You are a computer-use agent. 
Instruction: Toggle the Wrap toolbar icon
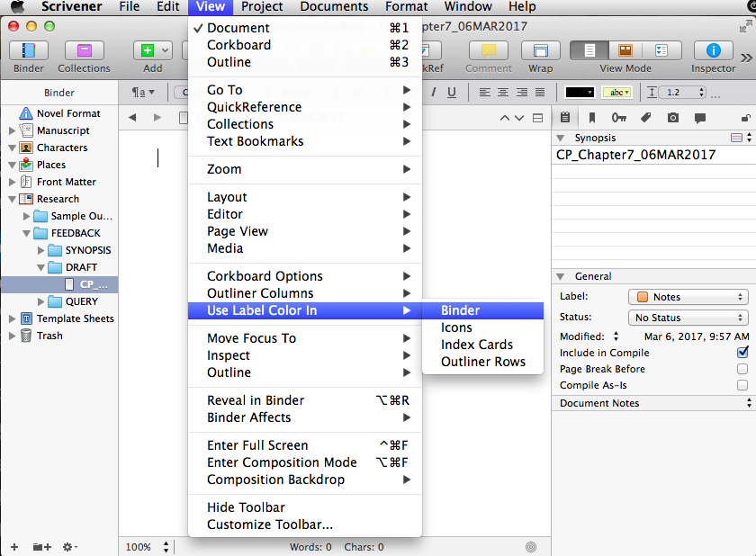[541, 50]
